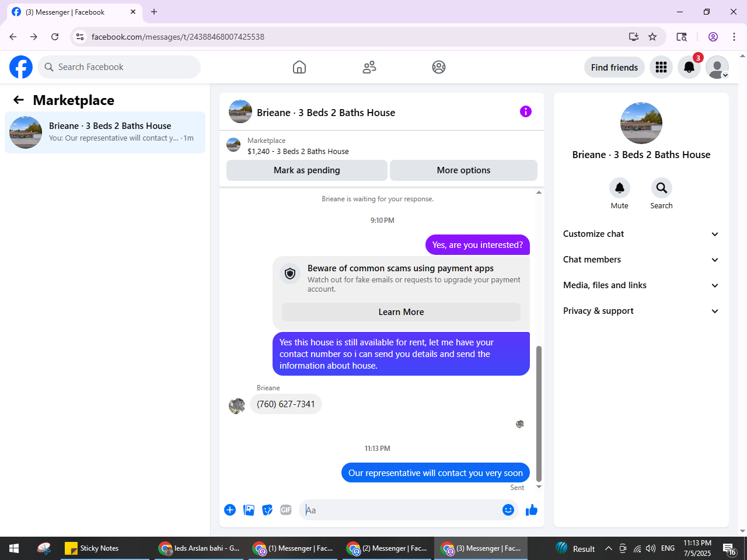
Task: Click Mark as pending button
Action: point(307,170)
